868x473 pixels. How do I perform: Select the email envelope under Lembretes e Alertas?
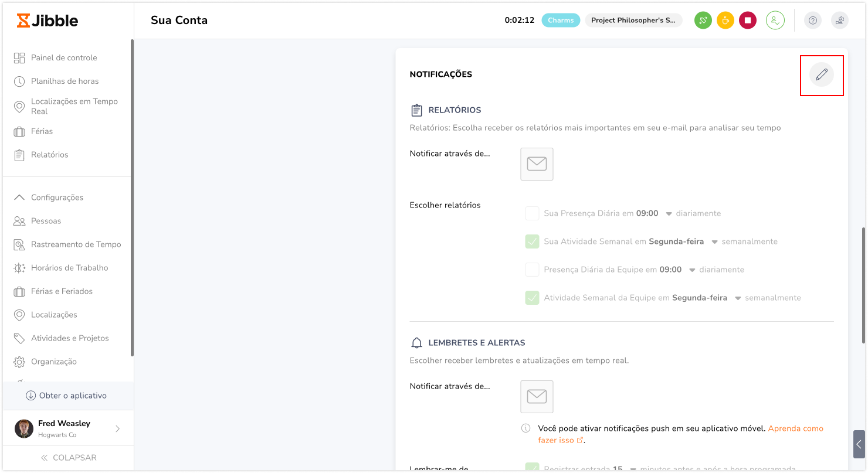pos(537,397)
